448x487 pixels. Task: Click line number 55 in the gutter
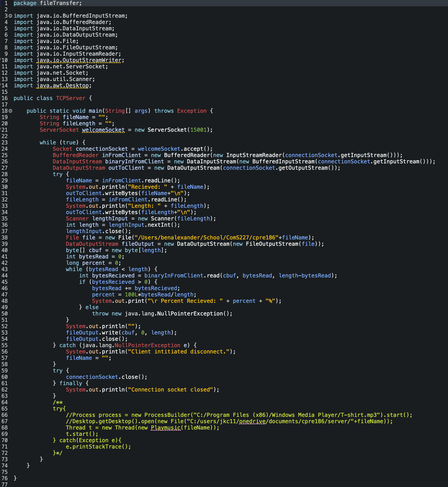click(x=5, y=345)
